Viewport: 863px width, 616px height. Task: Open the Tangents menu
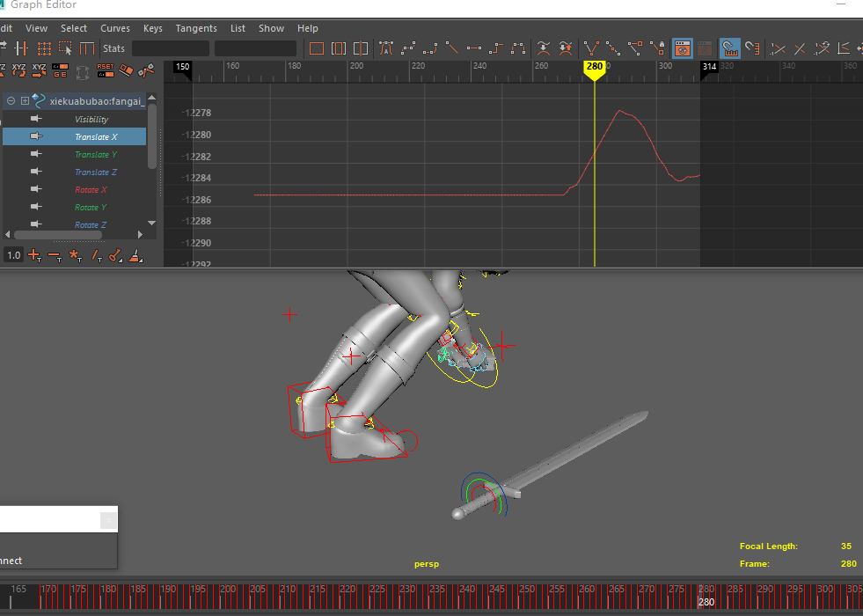coord(195,28)
